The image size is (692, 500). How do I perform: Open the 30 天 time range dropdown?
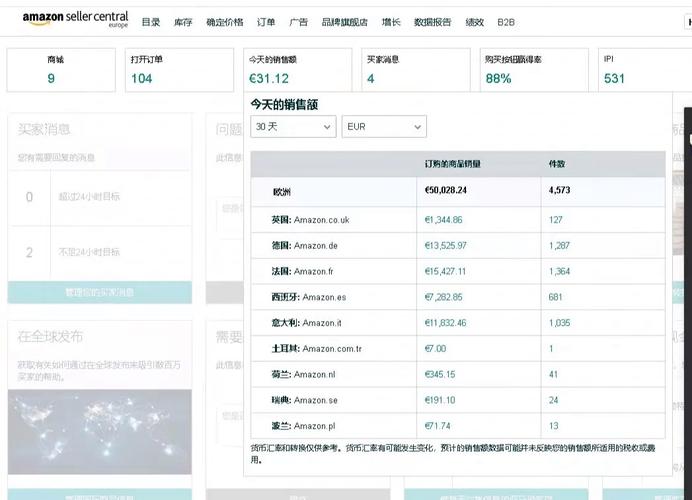tap(293, 127)
